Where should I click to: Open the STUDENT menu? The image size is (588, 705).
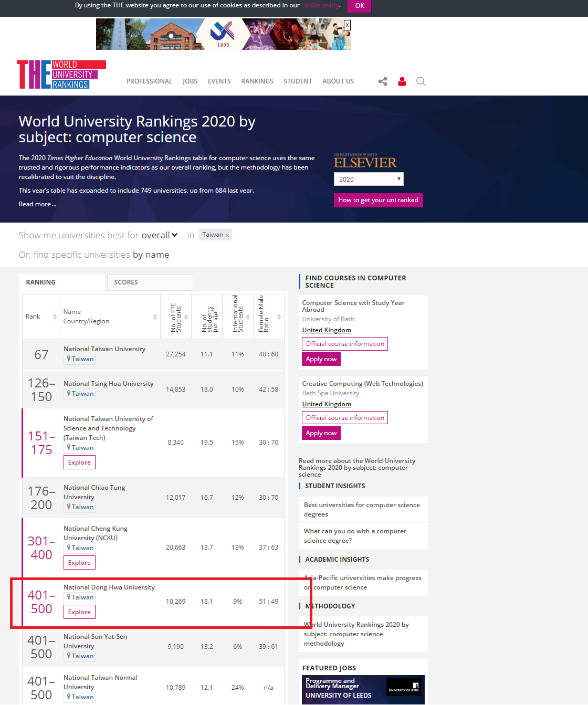pyautogui.click(x=298, y=81)
